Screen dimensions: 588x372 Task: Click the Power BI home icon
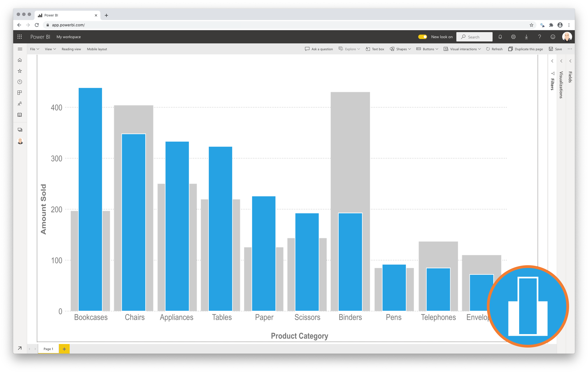tap(20, 60)
